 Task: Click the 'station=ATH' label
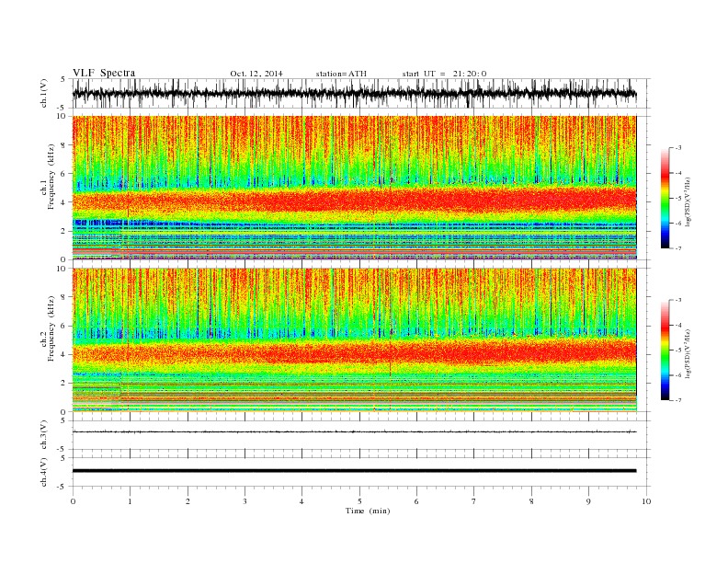(x=341, y=74)
